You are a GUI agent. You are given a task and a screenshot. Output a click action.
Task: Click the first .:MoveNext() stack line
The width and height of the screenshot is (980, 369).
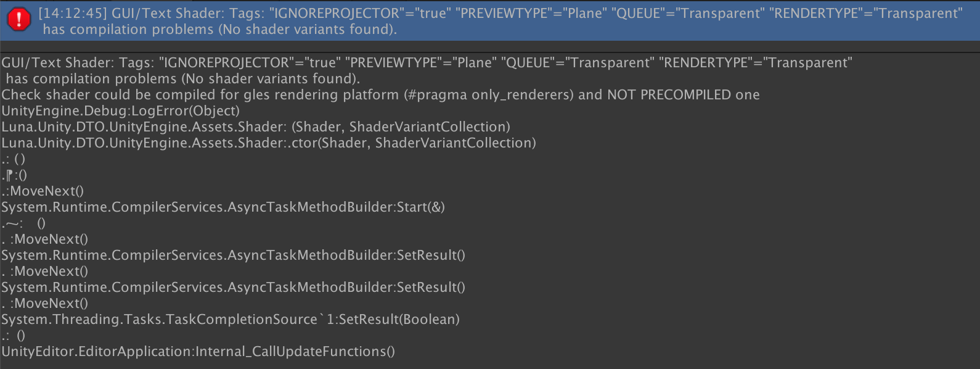[43, 191]
